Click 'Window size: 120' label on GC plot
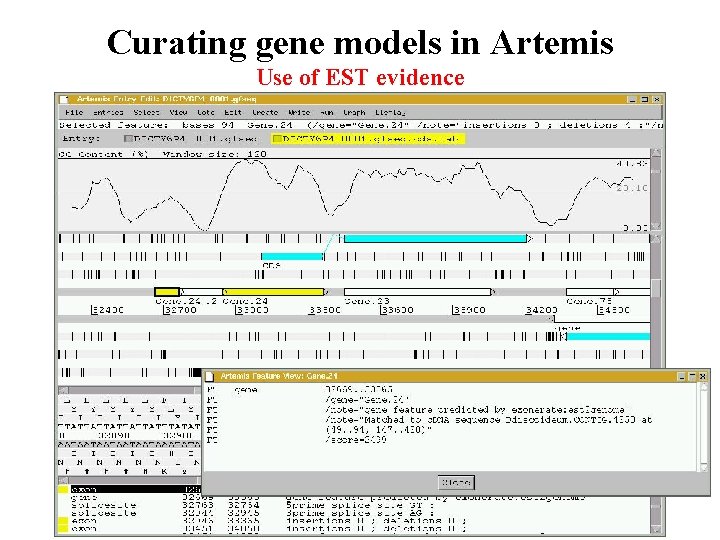720x540 pixels. [x=214, y=154]
